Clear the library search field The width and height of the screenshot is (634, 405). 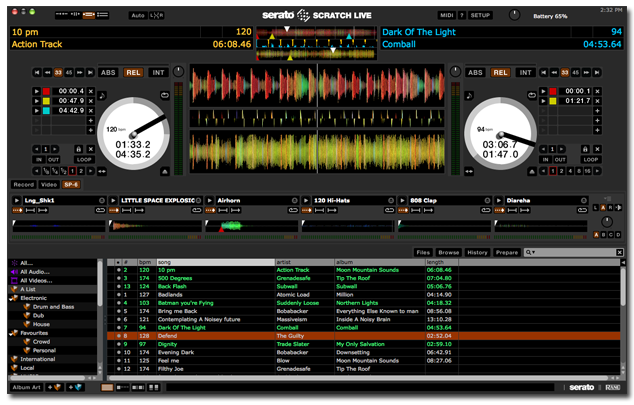(619, 253)
